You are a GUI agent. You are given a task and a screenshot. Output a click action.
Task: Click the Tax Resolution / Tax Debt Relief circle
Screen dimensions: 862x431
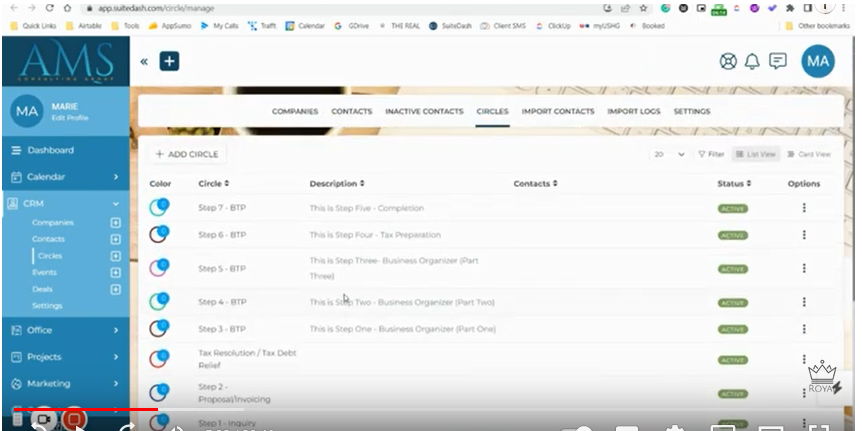(247, 359)
